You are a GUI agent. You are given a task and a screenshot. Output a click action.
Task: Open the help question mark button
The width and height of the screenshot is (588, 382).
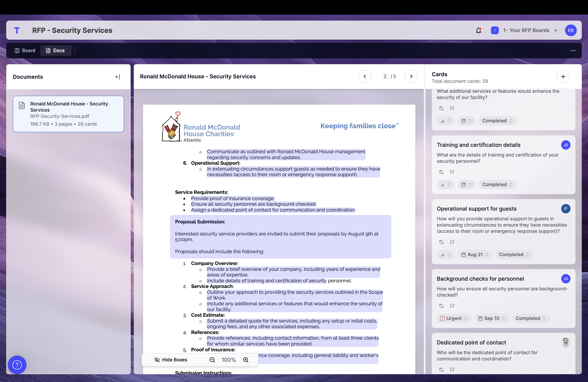tap(17, 365)
